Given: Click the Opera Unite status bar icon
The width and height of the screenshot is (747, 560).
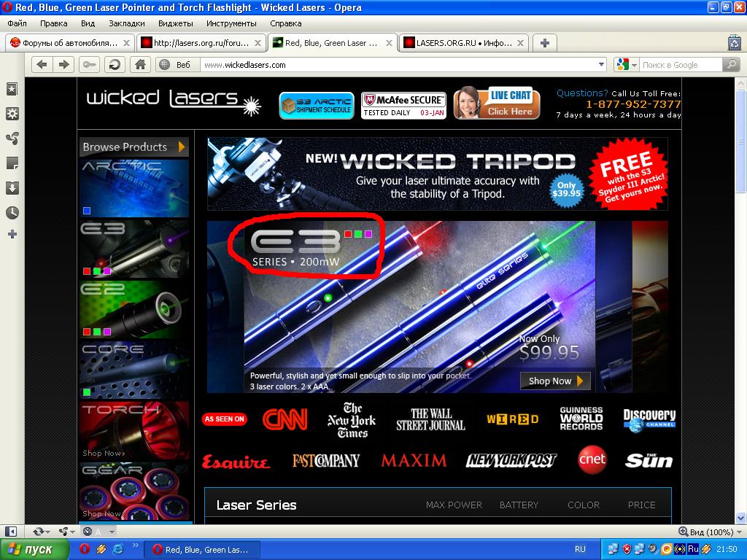Looking at the screenshot, I should click(63, 532).
